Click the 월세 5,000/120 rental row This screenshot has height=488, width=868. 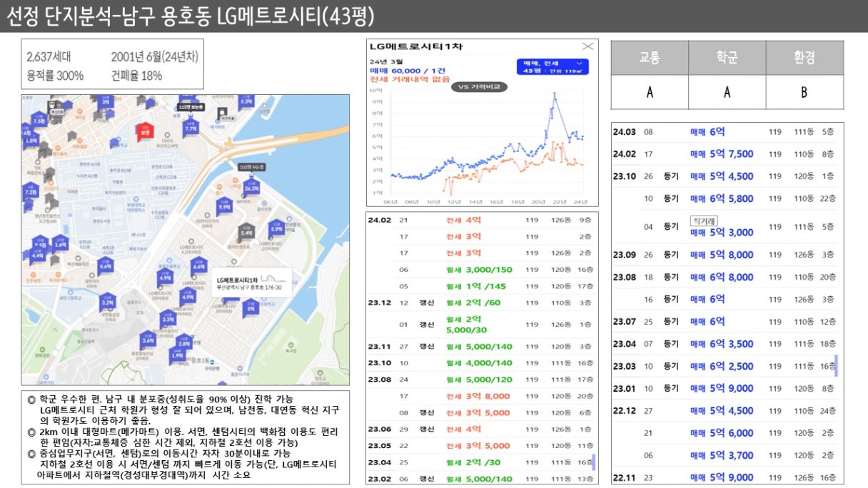481,380
